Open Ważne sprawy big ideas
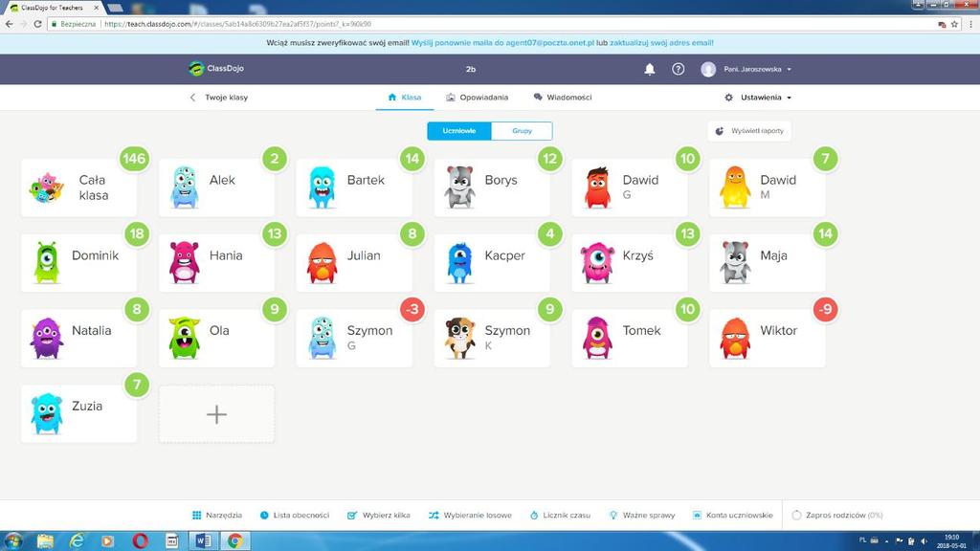This screenshot has height=551, width=980. tap(642, 516)
